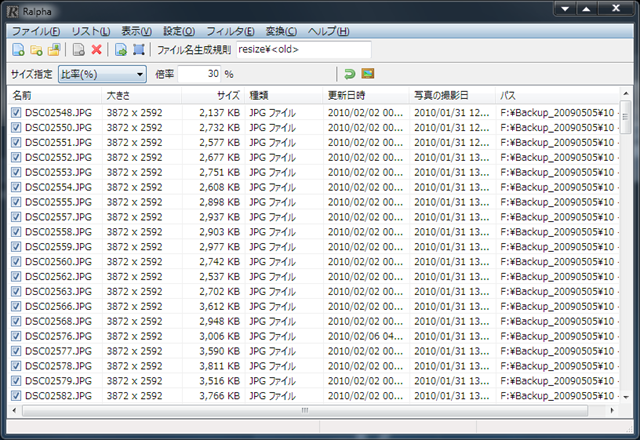The width and height of the screenshot is (640, 440).
Task: Select the DSC02554.JPG file row
Action: [314, 187]
